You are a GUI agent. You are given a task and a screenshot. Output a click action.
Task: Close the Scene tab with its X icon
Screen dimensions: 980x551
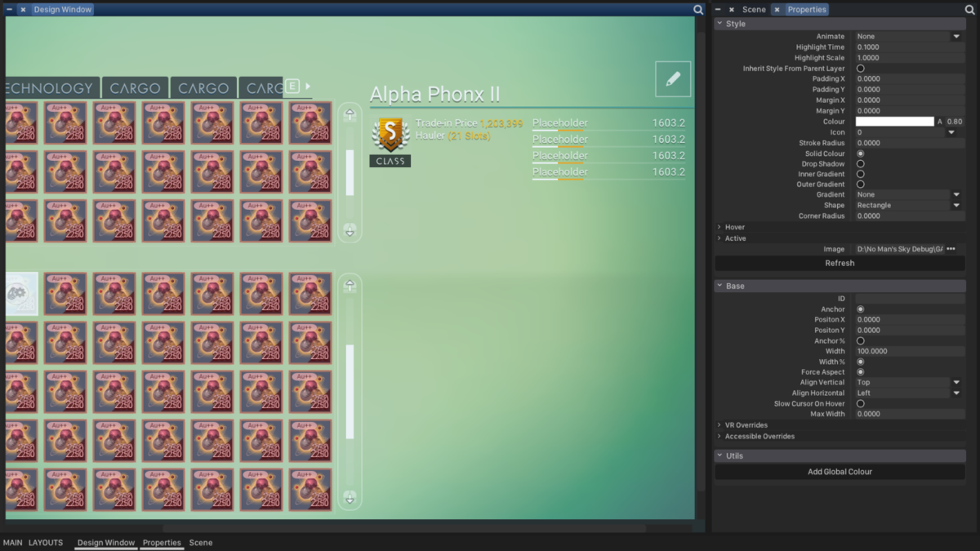pyautogui.click(x=732, y=10)
